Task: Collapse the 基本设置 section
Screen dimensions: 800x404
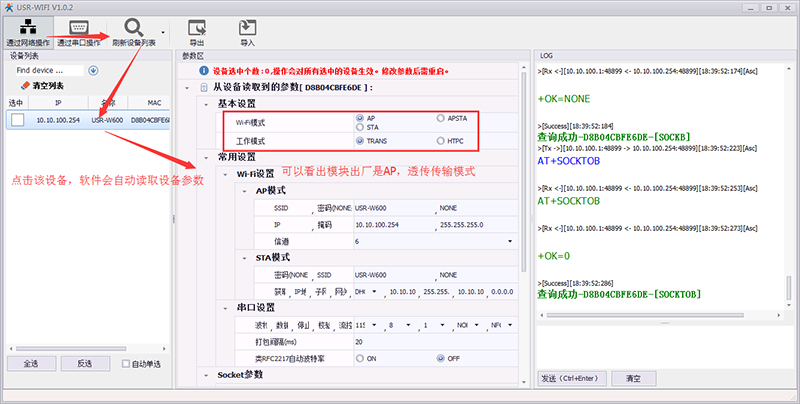Action: coord(206,104)
